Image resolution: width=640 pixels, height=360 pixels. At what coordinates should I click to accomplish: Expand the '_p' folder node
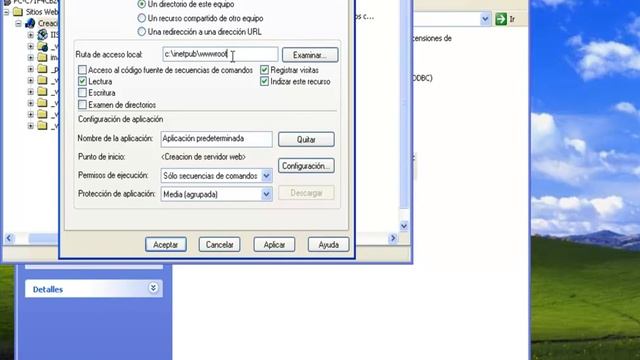[31, 69]
